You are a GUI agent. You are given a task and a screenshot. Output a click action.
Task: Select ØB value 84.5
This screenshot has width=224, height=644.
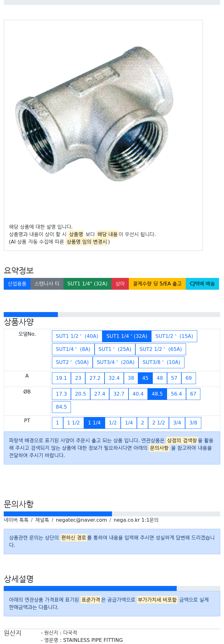[61, 407]
